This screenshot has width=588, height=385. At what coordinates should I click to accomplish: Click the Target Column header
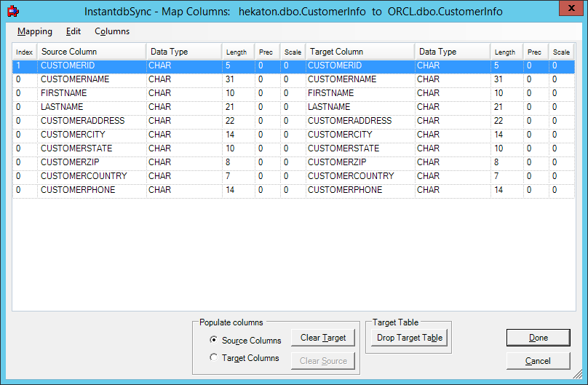tap(360, 52)
